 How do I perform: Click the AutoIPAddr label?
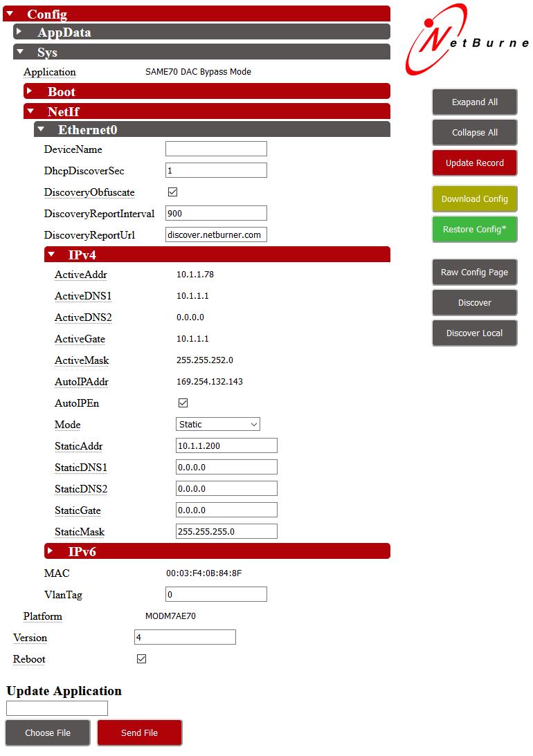[x=82, y=382]
